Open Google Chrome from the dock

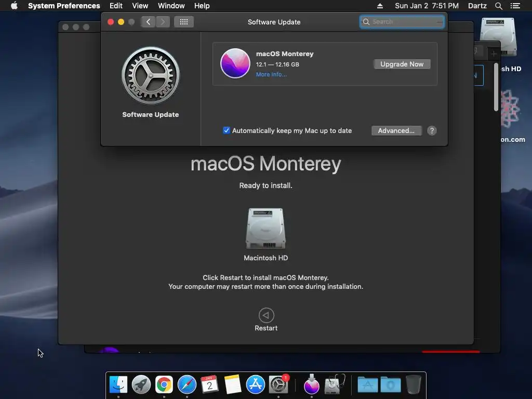pyautogui.click(x=164, y=384)
